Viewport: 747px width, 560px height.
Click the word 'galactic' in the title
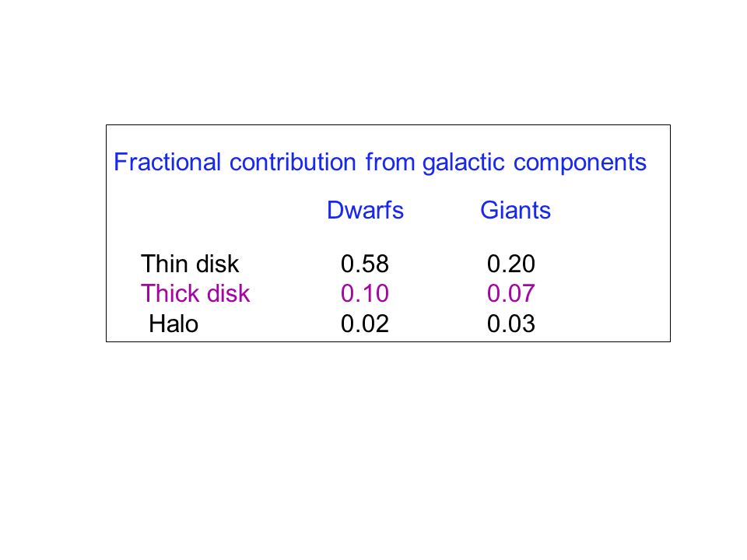(x=463, y=163)
